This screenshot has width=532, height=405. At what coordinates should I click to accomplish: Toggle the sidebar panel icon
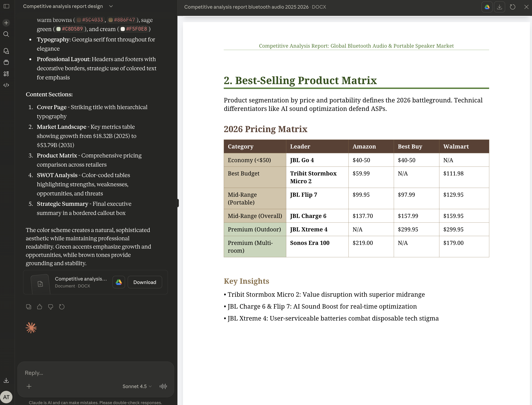[x=7, y=6]
